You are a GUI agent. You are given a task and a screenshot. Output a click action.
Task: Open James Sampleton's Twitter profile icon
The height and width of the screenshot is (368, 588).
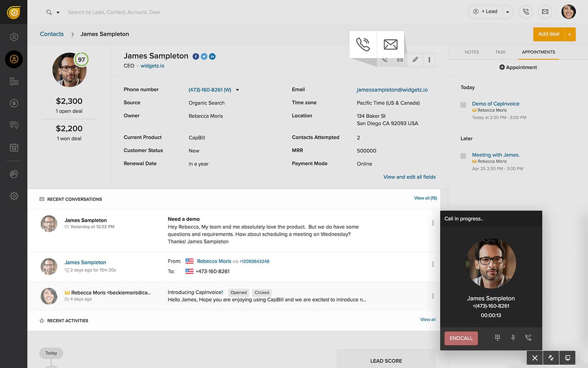(x=204, y=56)
